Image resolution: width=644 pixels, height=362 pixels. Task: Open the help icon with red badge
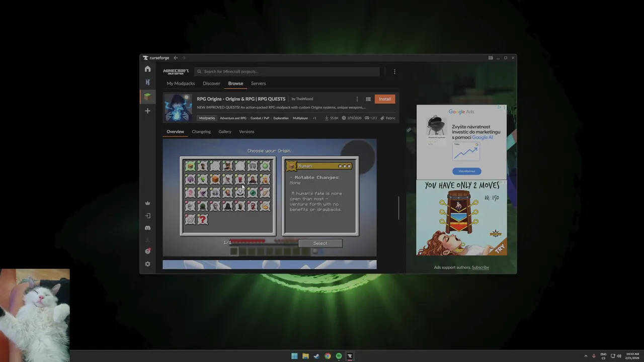click(147, 251)
